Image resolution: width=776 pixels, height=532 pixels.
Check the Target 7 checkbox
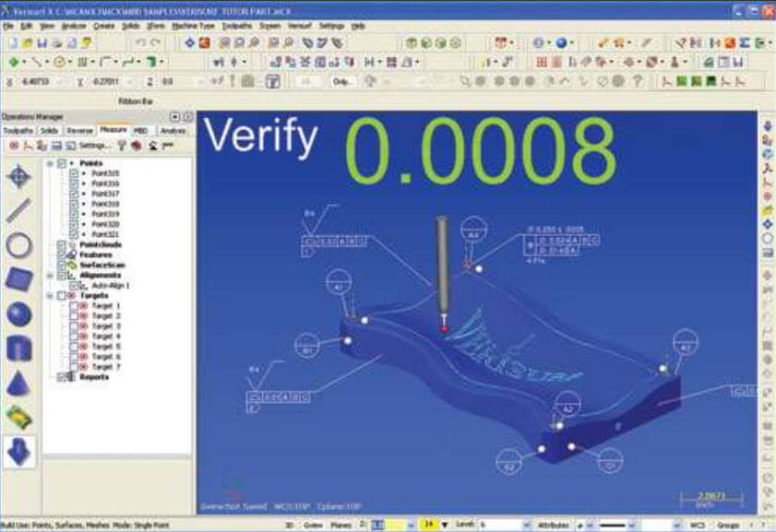point(73,367)
